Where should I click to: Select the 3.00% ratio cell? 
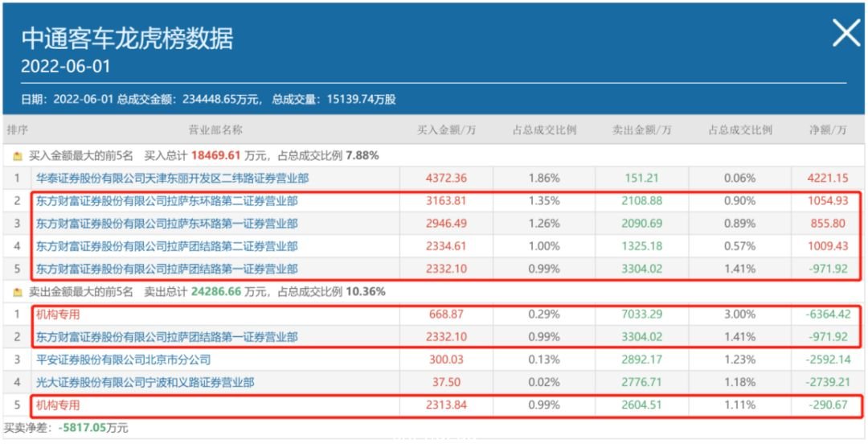coord(740,314)
